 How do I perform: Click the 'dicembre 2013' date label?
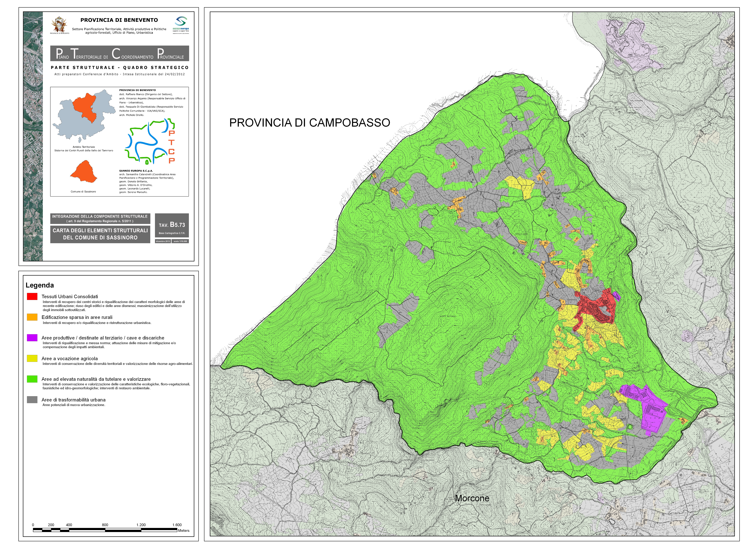pos(163,241)
